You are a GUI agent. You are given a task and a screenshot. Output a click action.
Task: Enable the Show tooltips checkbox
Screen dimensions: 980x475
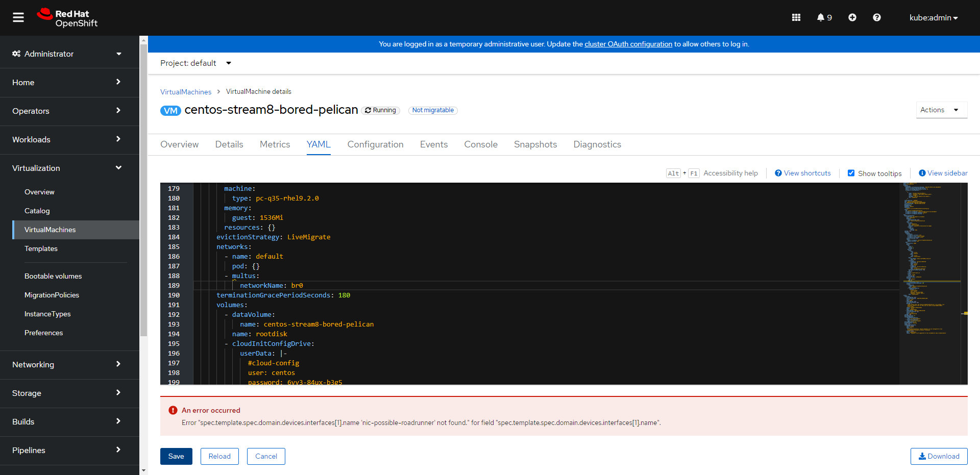click(851, 173)
